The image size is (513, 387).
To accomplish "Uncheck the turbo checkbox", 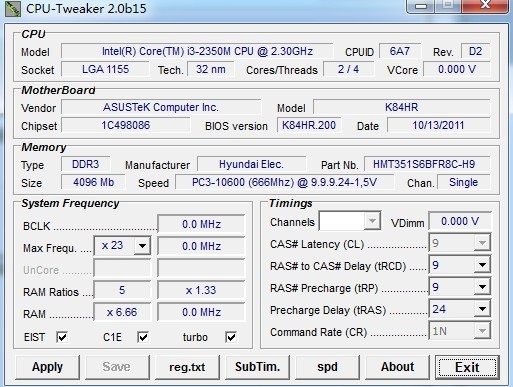I will (x=231, y=337).
